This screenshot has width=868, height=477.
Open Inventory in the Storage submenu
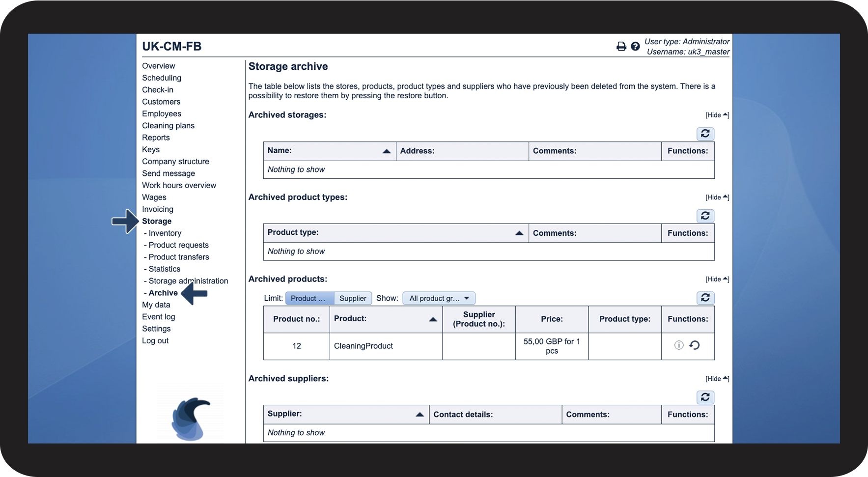pos(165,233)
